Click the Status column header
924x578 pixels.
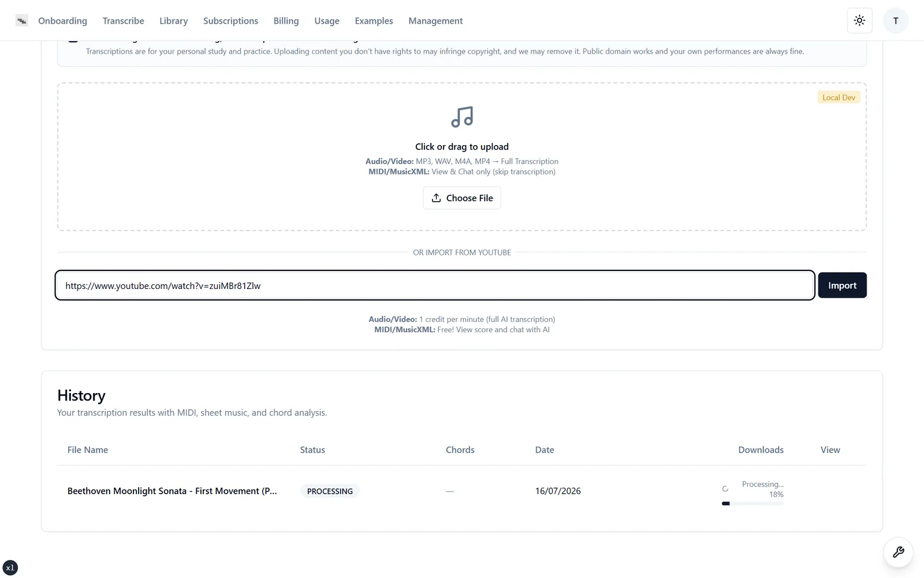(312, 450)
